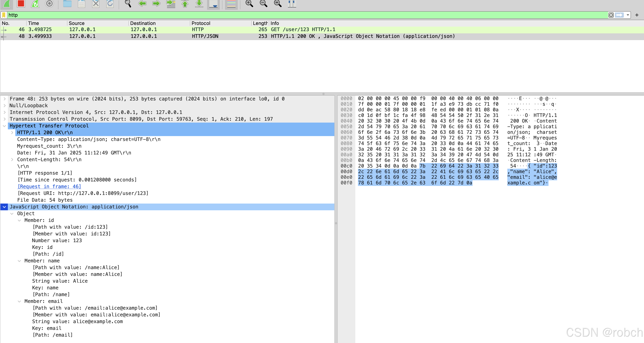Stop the running capture with red square
The image size is (644, 343).
(21, 4)
